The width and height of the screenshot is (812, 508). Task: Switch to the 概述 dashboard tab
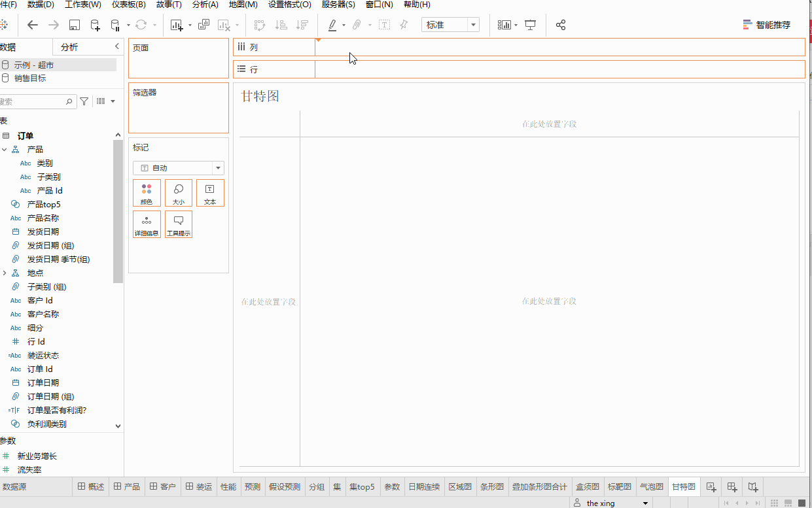pos(91,486)
